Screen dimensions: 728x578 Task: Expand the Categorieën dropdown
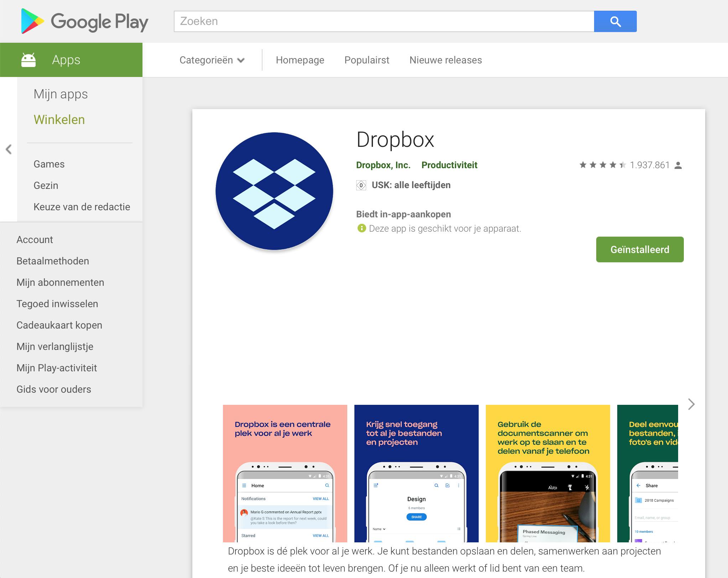point(212,60)
